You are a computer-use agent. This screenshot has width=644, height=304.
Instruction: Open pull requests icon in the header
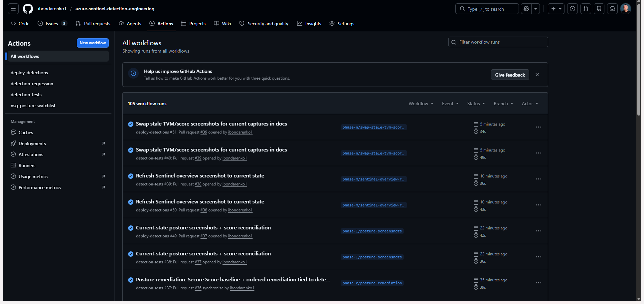click(x=586, y=9)
